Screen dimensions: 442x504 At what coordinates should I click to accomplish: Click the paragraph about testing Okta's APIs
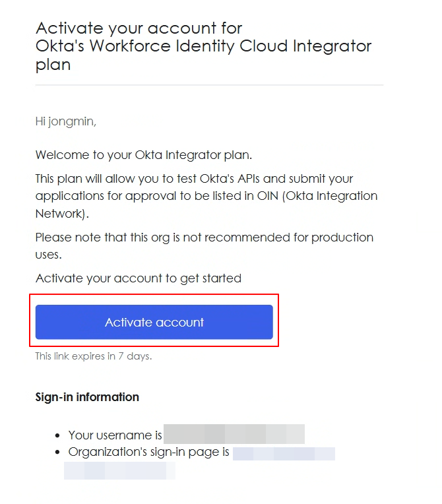[x=206, y=196]
